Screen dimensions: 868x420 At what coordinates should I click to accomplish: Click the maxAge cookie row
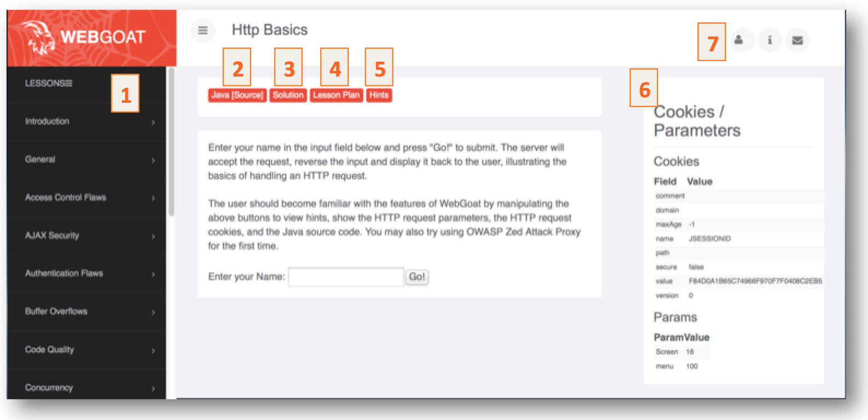coord(738,224)
